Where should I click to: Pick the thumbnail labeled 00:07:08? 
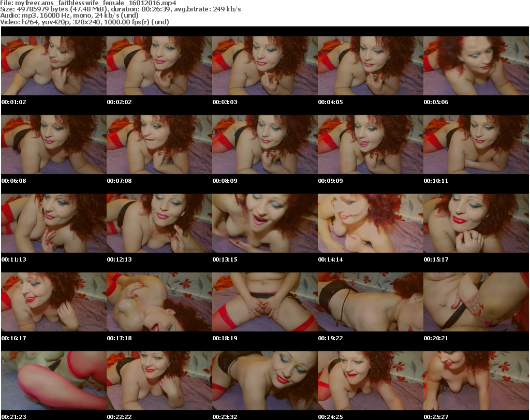click(x=159, y=144)
